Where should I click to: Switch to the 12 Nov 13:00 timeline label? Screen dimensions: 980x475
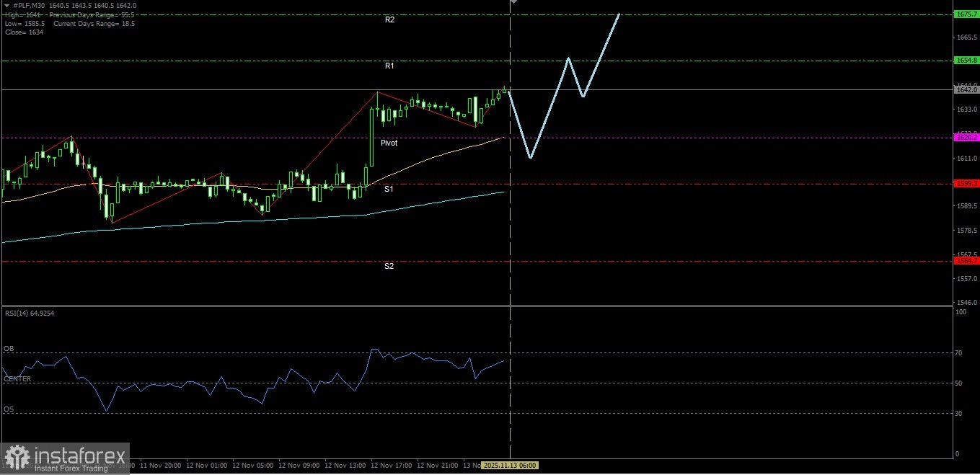[344, 466]
